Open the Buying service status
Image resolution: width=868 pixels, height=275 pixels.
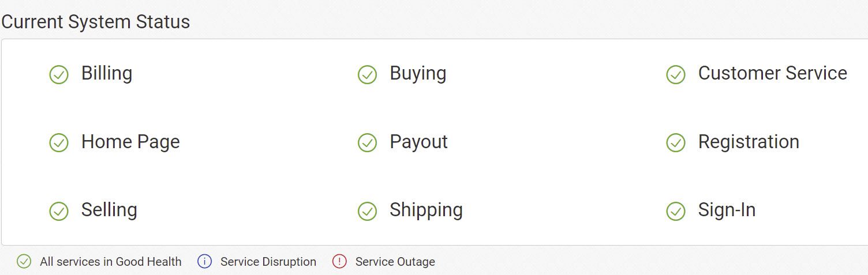click(x=418, y=73)
